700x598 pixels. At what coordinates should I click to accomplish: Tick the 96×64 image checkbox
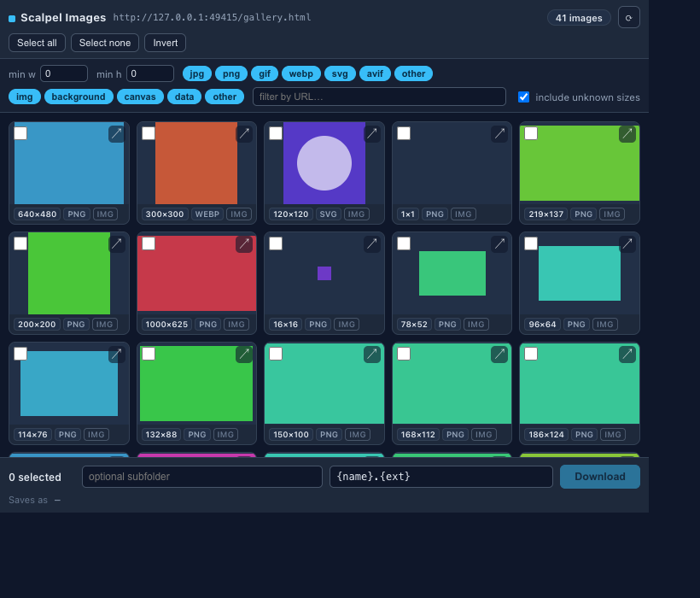531,243
